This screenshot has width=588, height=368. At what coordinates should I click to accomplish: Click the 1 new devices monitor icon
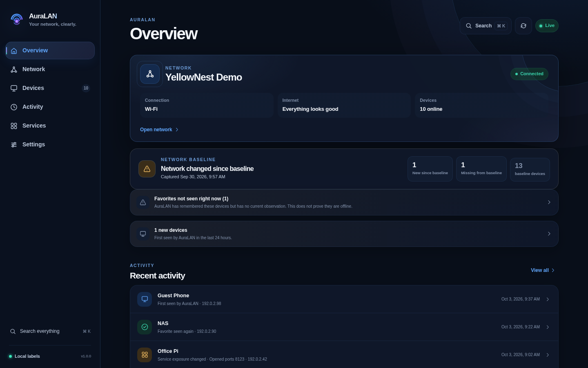click(x=143, y=234)
